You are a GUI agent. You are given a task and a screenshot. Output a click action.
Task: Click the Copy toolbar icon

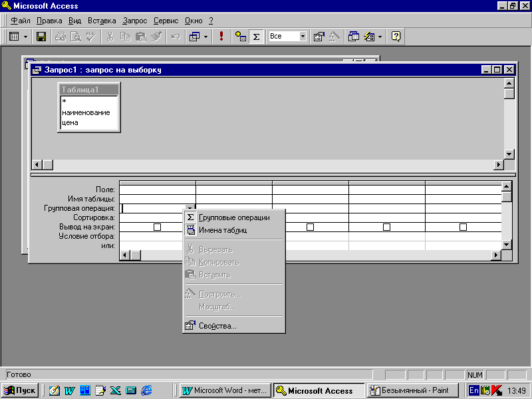coord(125,37)
